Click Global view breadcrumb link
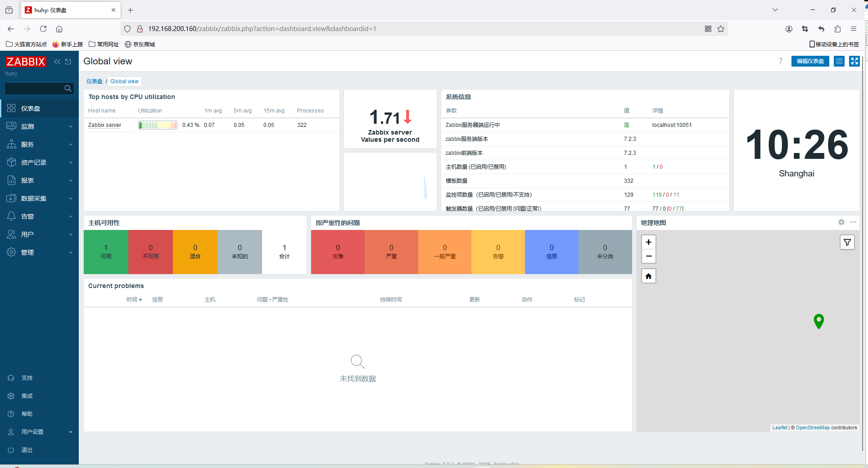This screenshot has width=868, height=468. click(x=124, y=81)
